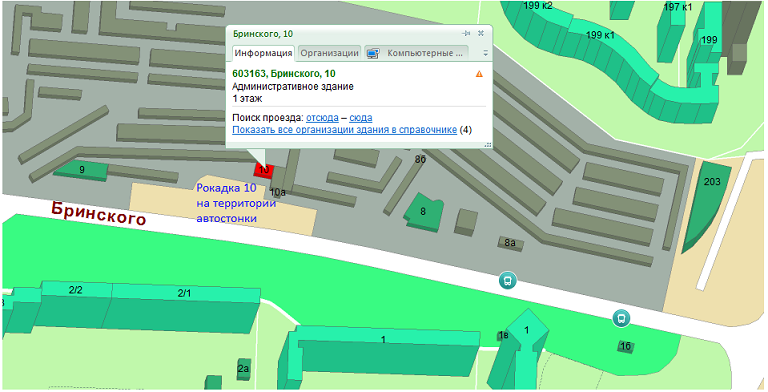
Task: Open Показать все организации здания в справочнике
Action: 344,130
